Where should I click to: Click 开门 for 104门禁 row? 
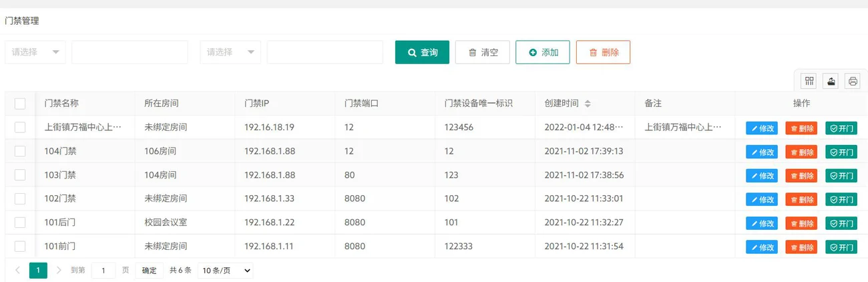pyautogui.click(x=841, y=152)
